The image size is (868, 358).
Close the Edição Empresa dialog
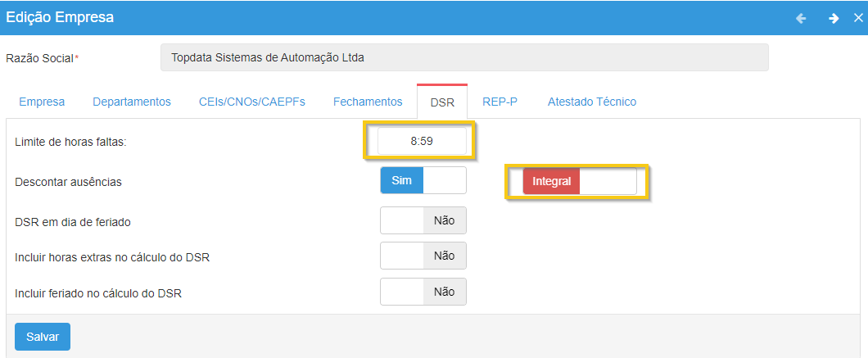(x=857, y=18)
